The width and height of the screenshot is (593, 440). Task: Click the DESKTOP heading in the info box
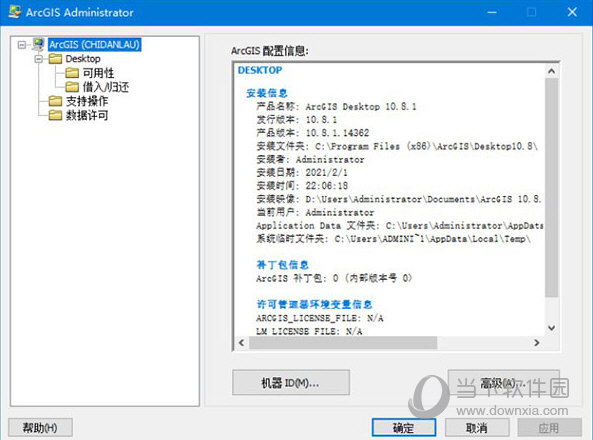(x=260, y=70)
